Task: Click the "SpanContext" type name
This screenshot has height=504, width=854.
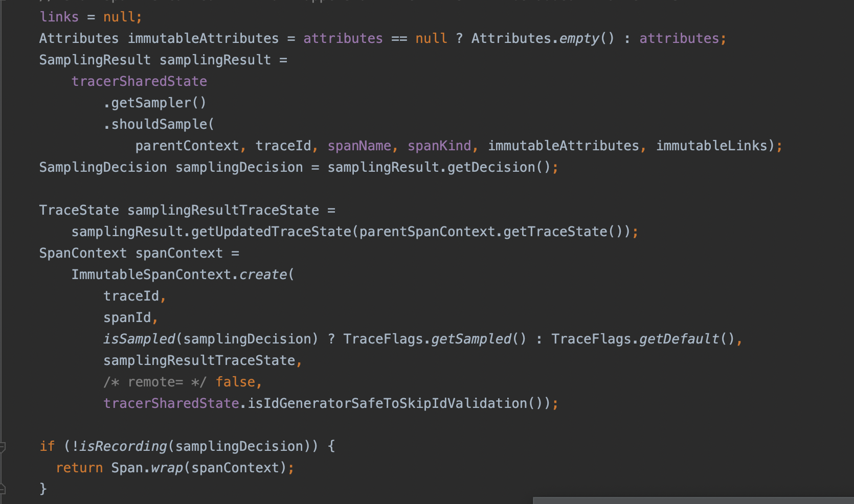Action: click(x=83, y=253)
